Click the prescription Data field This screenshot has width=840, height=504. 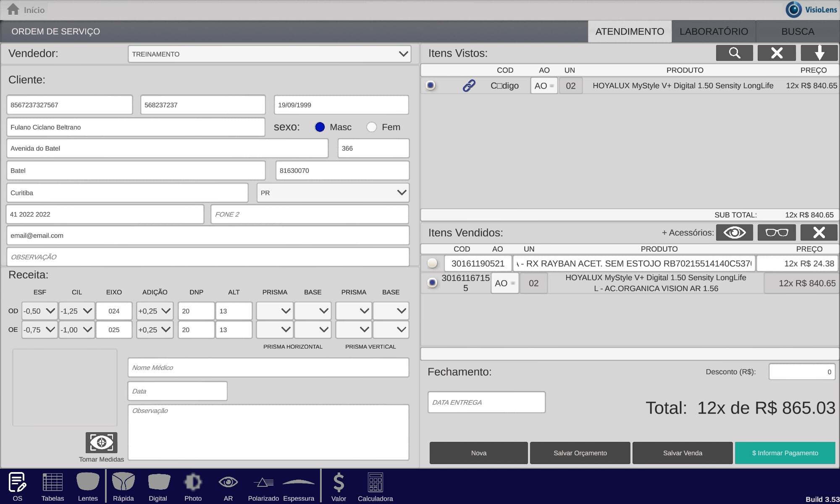tap(177, 391)
